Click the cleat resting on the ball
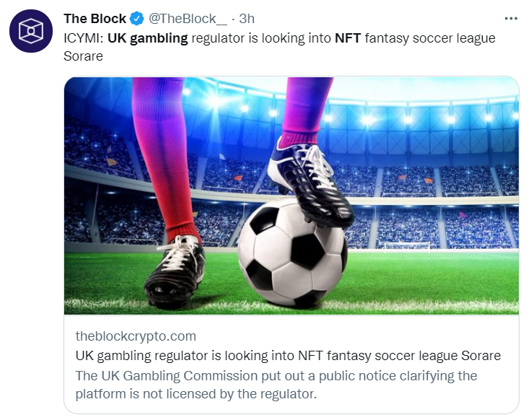The width and height of the screenshot is (531, 420). point(310,183)
